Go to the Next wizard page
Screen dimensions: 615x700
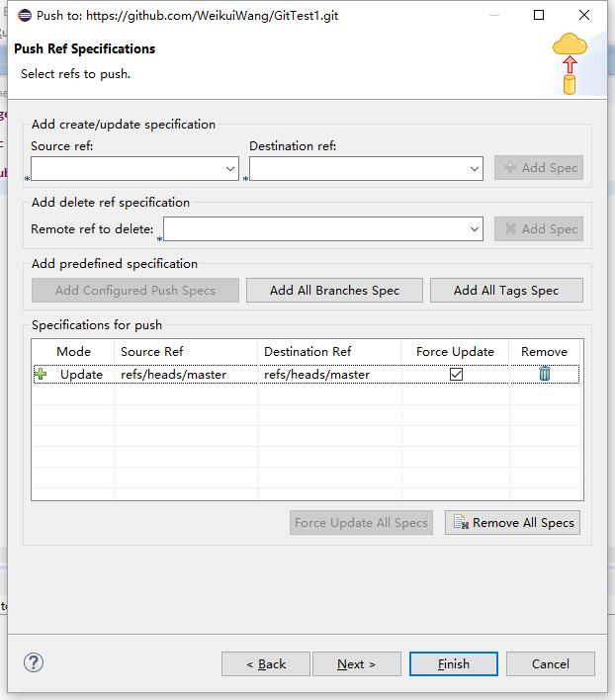click(356, 663)
